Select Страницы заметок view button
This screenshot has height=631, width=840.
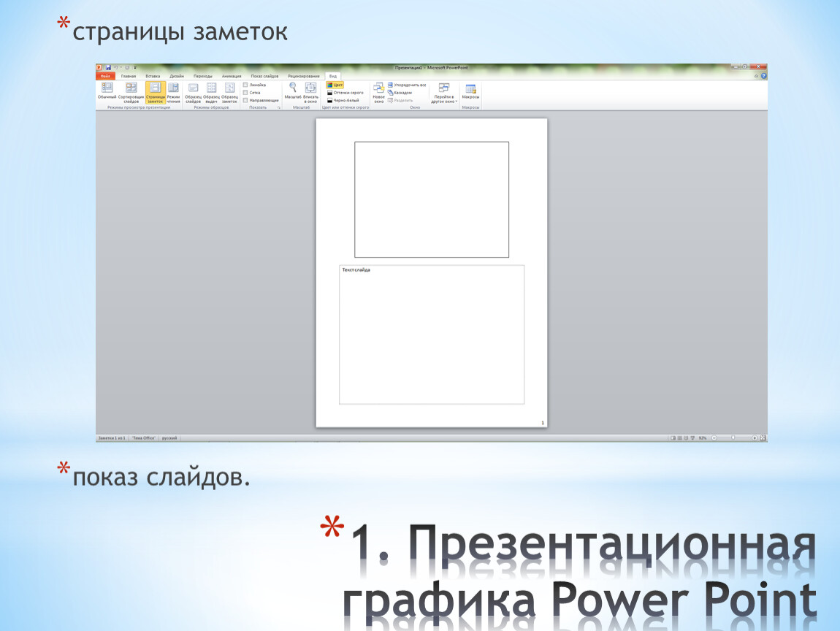(156, 92)
